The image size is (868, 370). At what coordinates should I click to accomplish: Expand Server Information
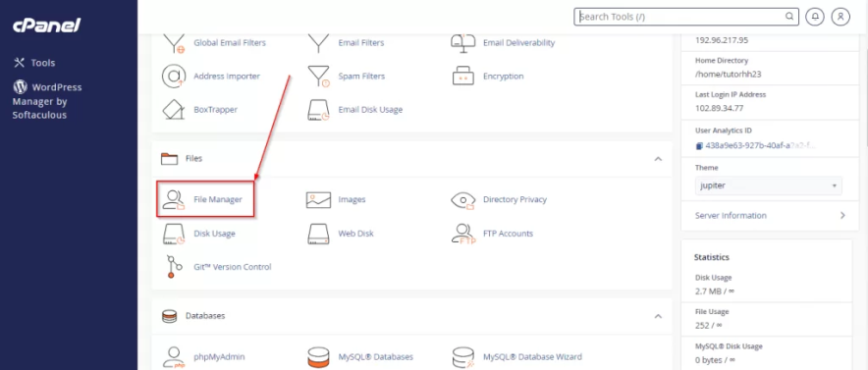point(771,216)
